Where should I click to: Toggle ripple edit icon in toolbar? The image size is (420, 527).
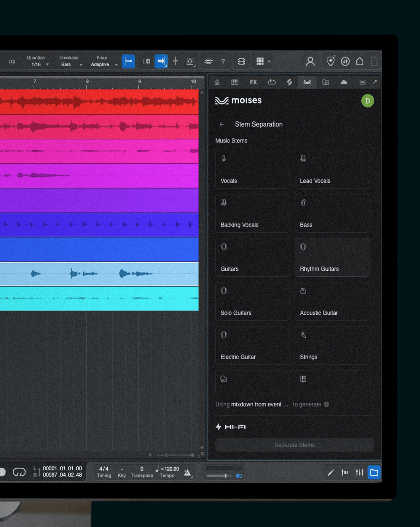point(146,61)
